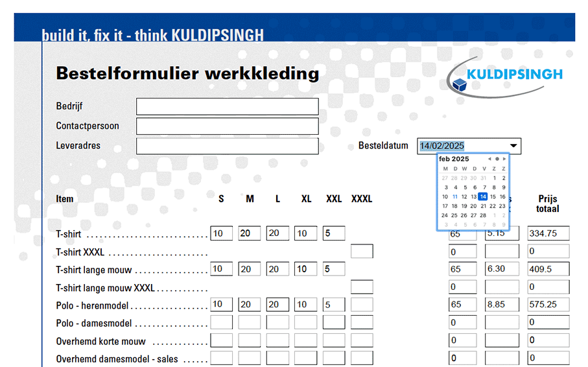Focus the Contactpersoon input field

(x=227, y=126)
